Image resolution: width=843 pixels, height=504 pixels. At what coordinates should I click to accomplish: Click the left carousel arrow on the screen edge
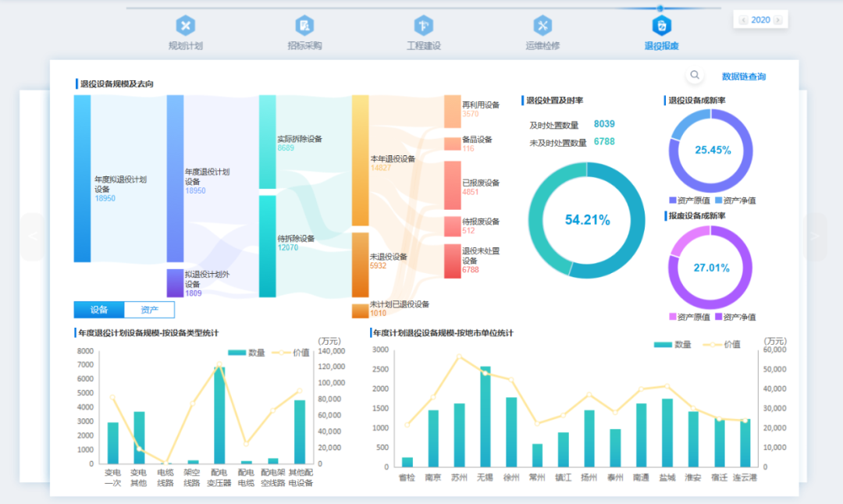coord(32,238)
